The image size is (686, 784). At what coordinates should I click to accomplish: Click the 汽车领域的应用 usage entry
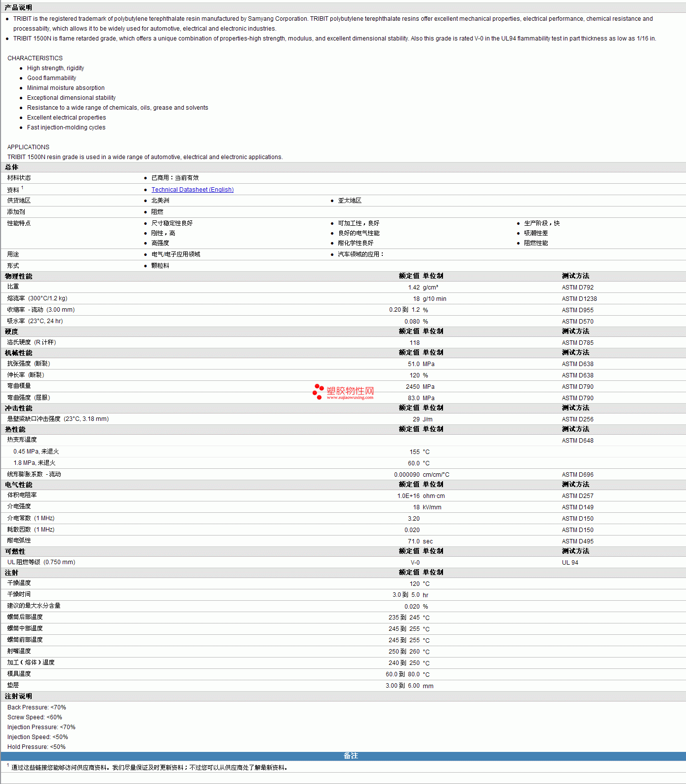pyautogui.click(x=361, y=254)
